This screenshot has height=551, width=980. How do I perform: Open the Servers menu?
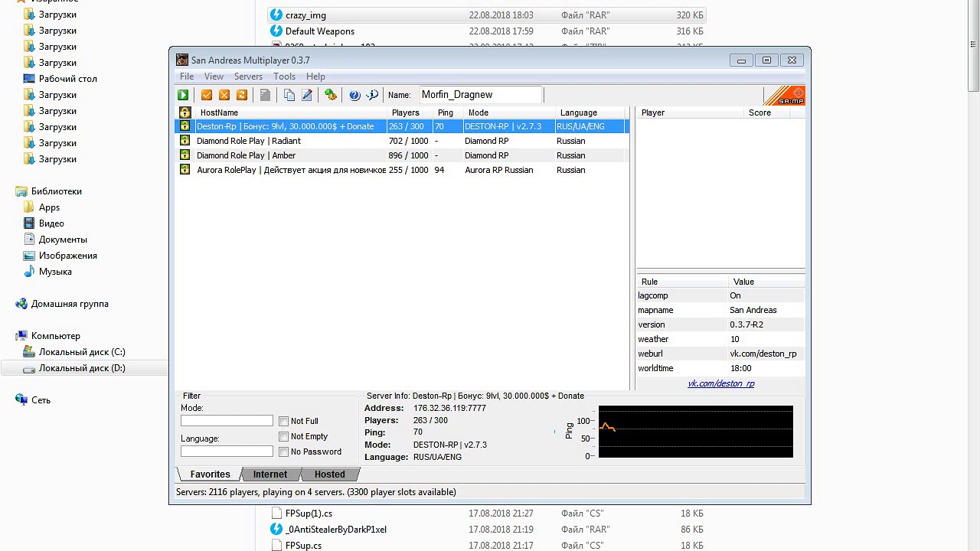(x=248, y=77)
